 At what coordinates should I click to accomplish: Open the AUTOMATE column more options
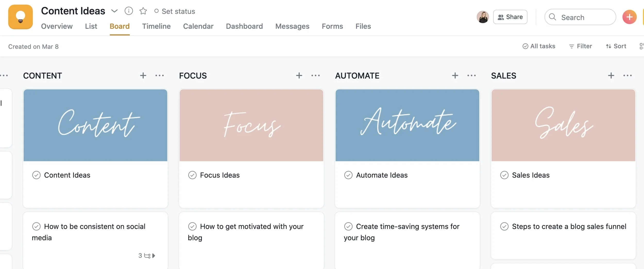pos(471,75)
